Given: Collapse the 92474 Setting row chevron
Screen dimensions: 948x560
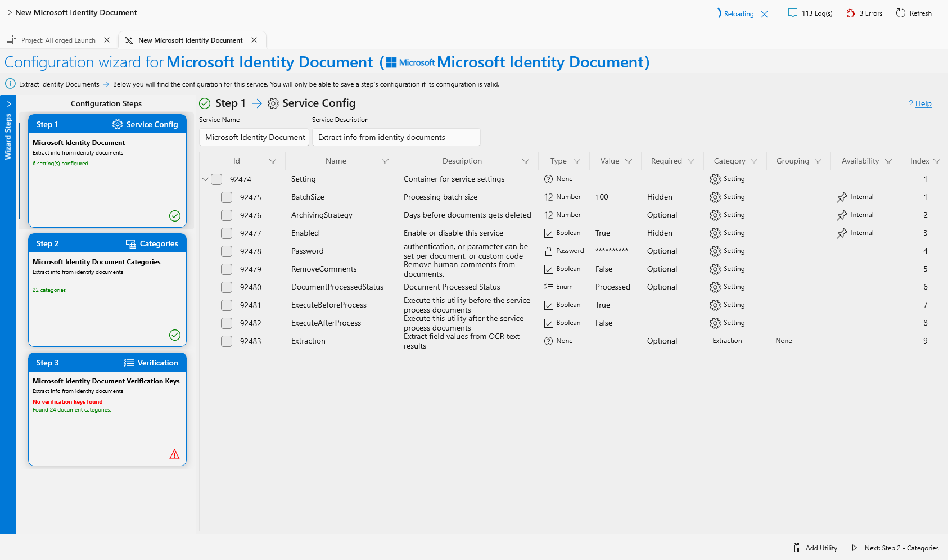Looking at the screenshot, I should point(205,179).
